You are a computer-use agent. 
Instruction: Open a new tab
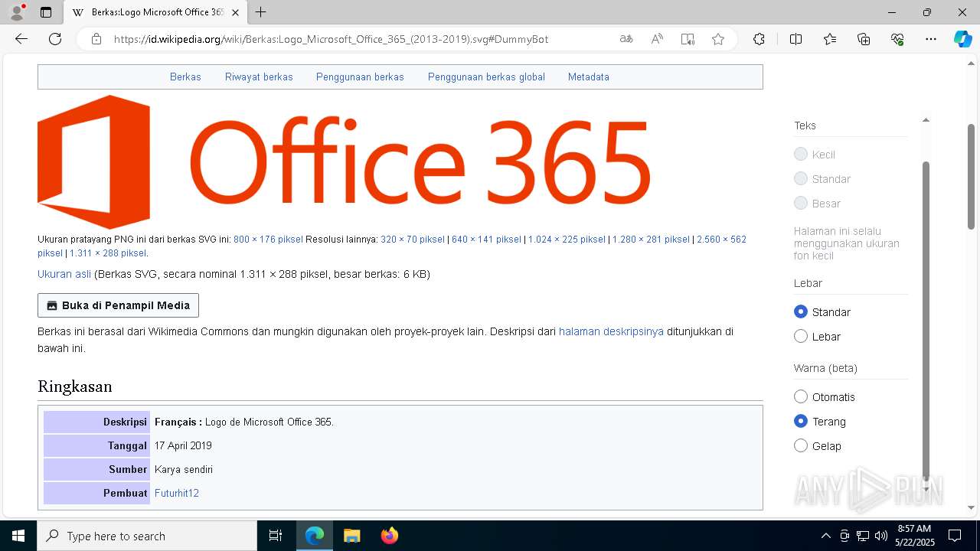(x=260, y=12)
